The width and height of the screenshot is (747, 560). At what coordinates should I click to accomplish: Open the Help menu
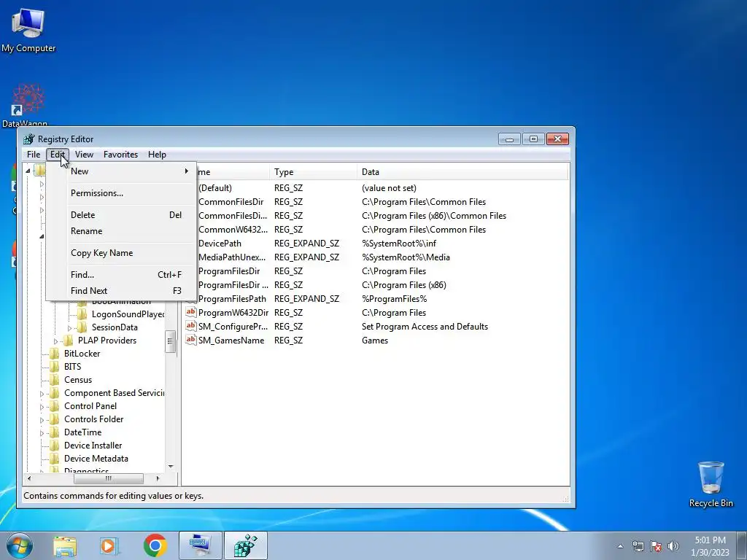tap(157, 155)
